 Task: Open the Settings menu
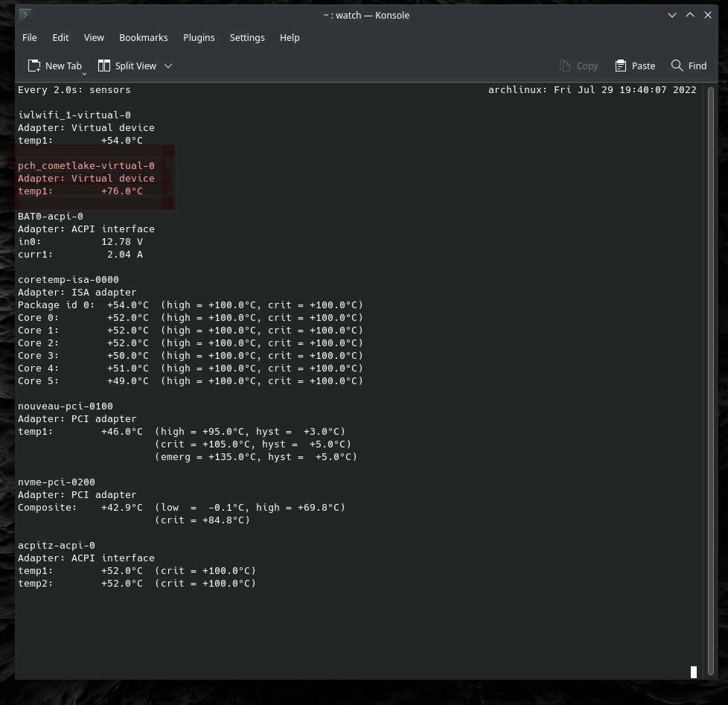[x=247, y=38]
